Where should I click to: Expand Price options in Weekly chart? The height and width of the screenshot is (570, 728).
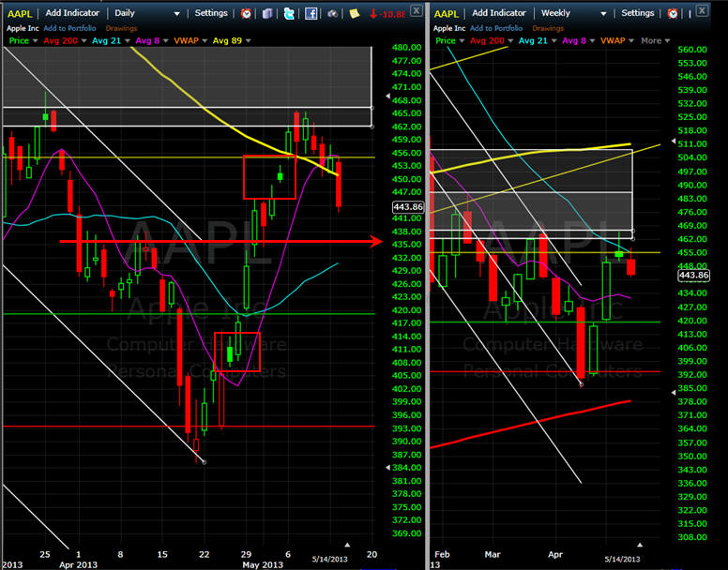pos(462,41)
